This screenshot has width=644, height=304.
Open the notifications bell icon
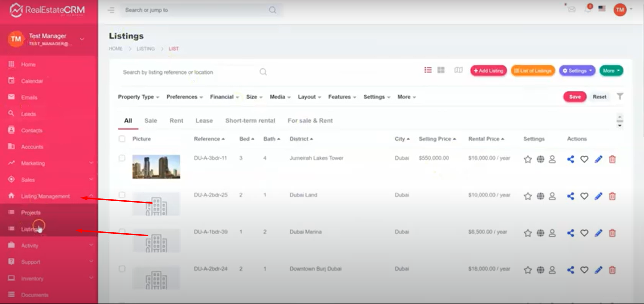[588, 9]
